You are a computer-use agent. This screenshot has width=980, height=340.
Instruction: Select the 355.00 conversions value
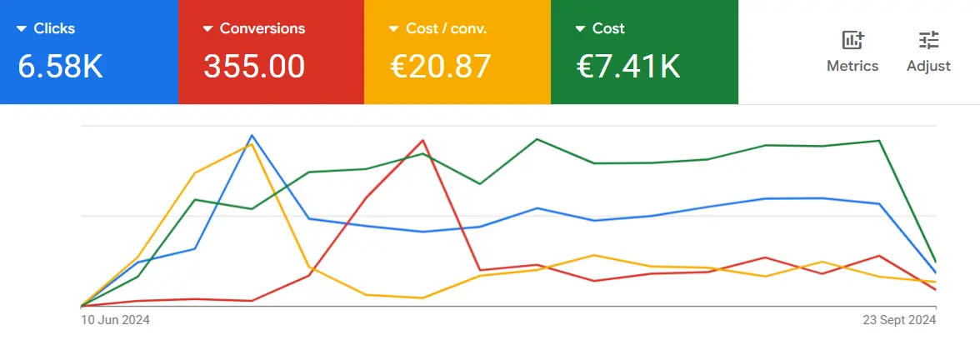[x=254, y=67]
